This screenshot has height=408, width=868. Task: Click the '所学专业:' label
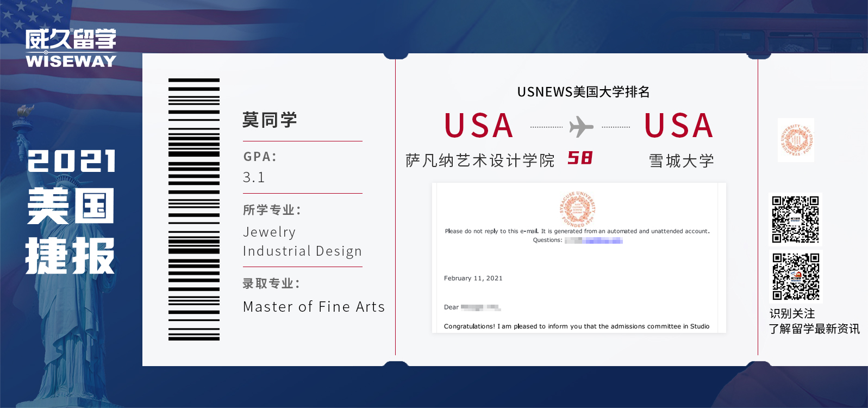(x=272, y=210)
